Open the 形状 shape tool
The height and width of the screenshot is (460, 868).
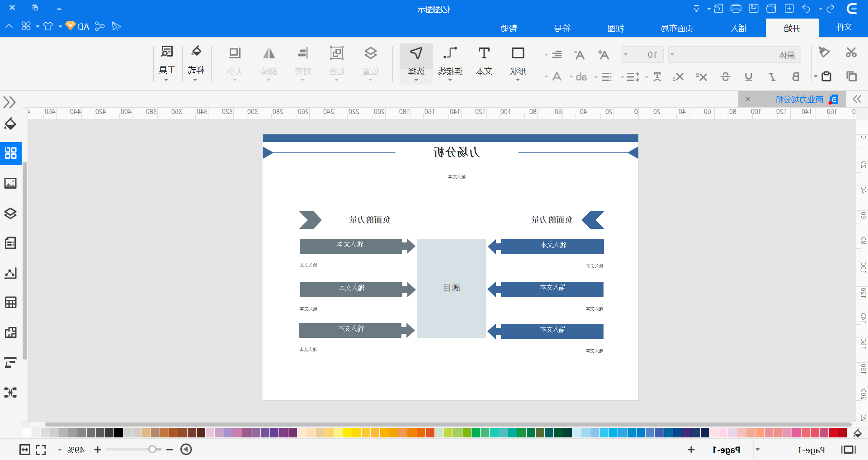518,63
